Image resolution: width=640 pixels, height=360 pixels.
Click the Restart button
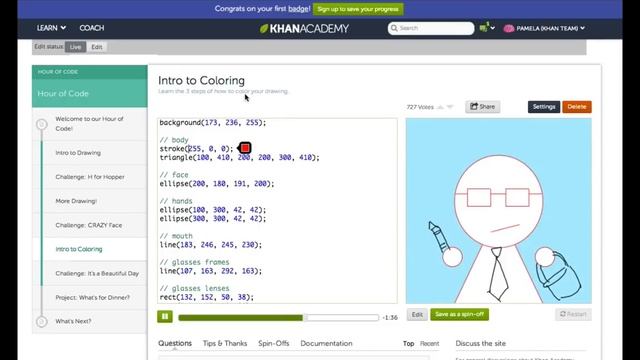(x=573, y=314)
